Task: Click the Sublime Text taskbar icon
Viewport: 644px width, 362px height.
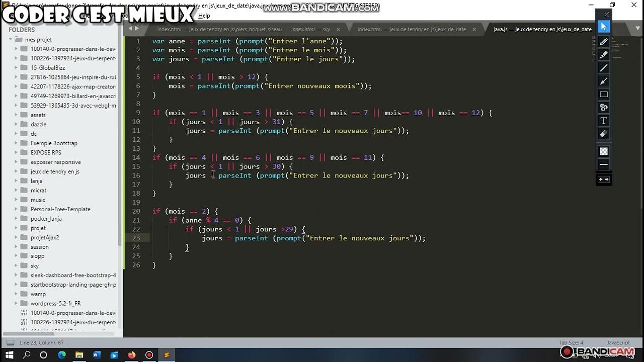Action: click(167, 355)
